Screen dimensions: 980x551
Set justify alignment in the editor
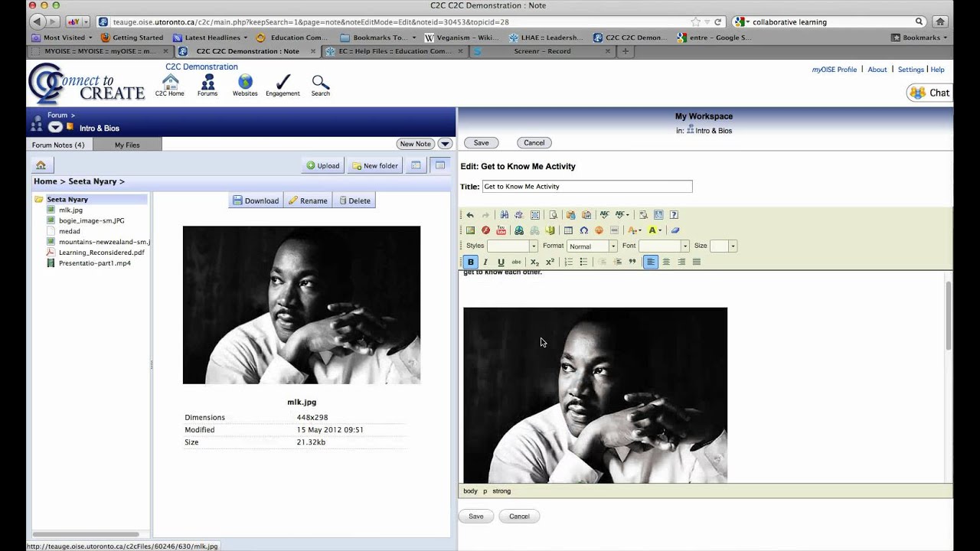click(697, 262)
